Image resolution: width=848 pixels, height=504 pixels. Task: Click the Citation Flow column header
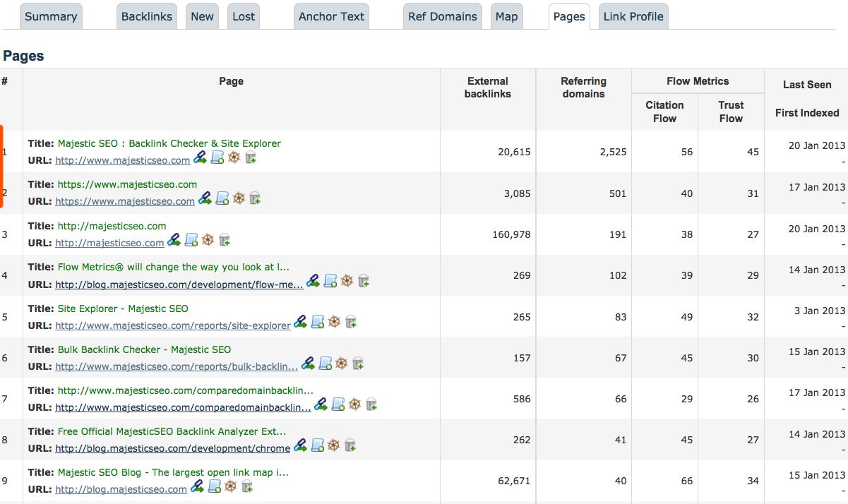pyautogui.click(x=664, y=112)
